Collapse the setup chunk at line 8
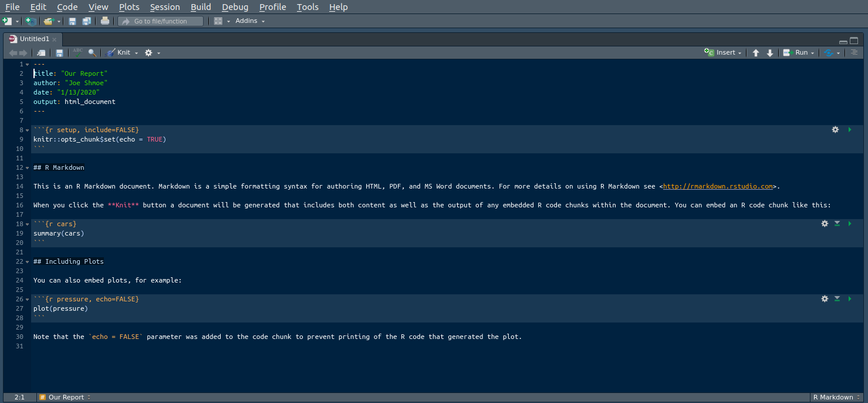 (27, 130)
